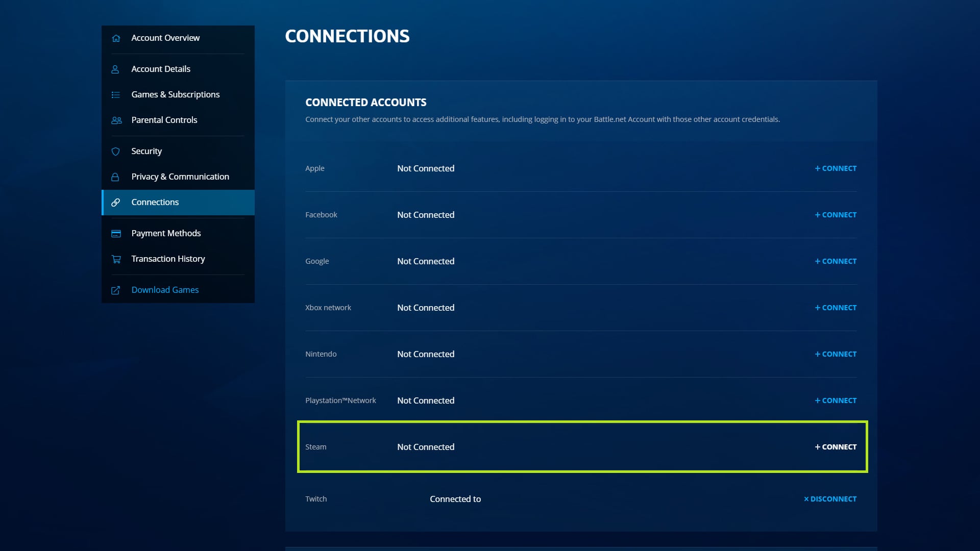Click the Connections chain-link icon
The width and height of the screenshot is (980, 551).
(116, 202)
